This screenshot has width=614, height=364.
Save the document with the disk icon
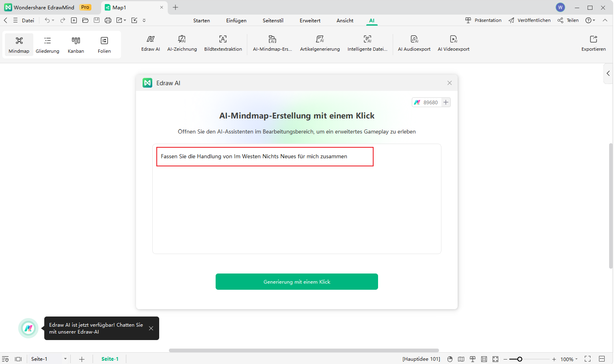tap(97, 20)
